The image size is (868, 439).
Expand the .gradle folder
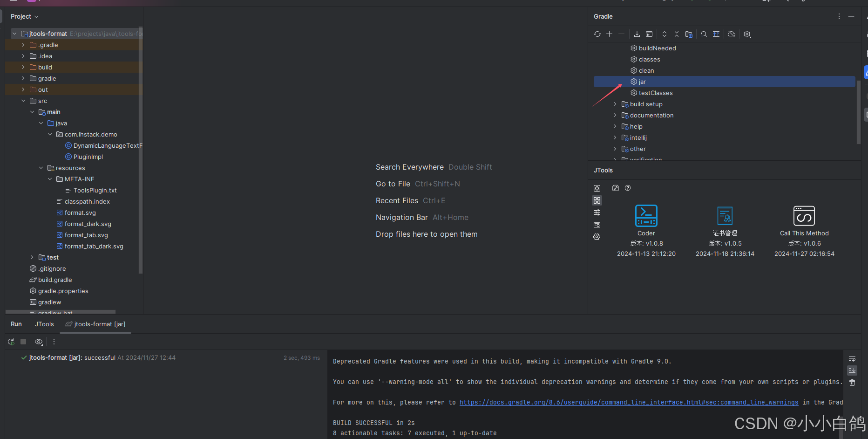click(23, 45)
